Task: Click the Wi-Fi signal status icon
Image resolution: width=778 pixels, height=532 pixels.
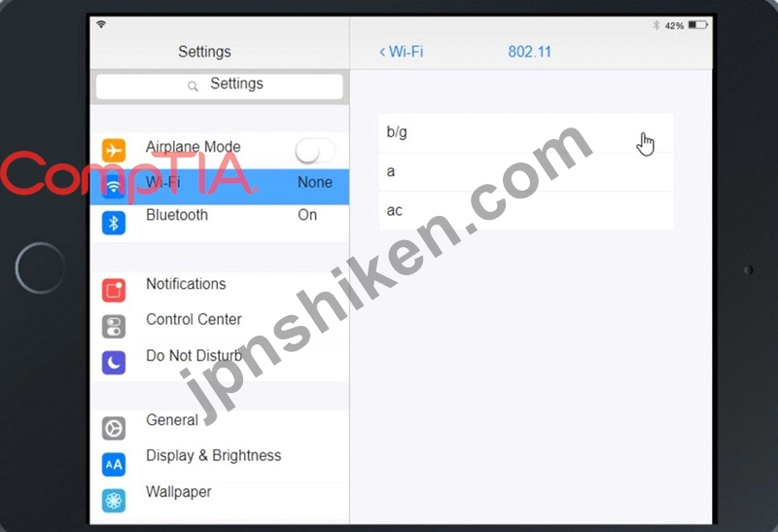Action: (x=101, y=24)
